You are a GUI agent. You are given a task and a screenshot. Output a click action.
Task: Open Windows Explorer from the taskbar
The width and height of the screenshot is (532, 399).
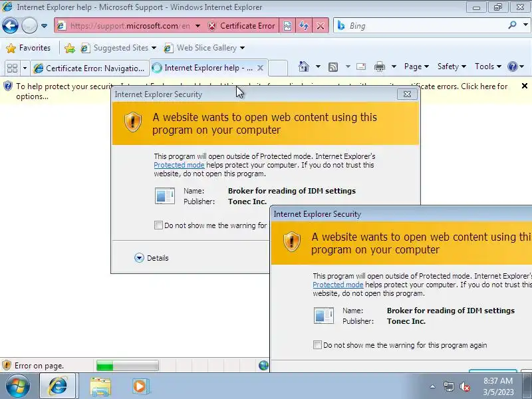point(100,386)
